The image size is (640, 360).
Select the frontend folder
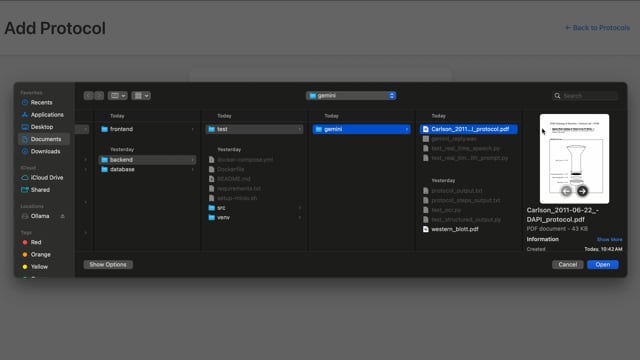148,129
